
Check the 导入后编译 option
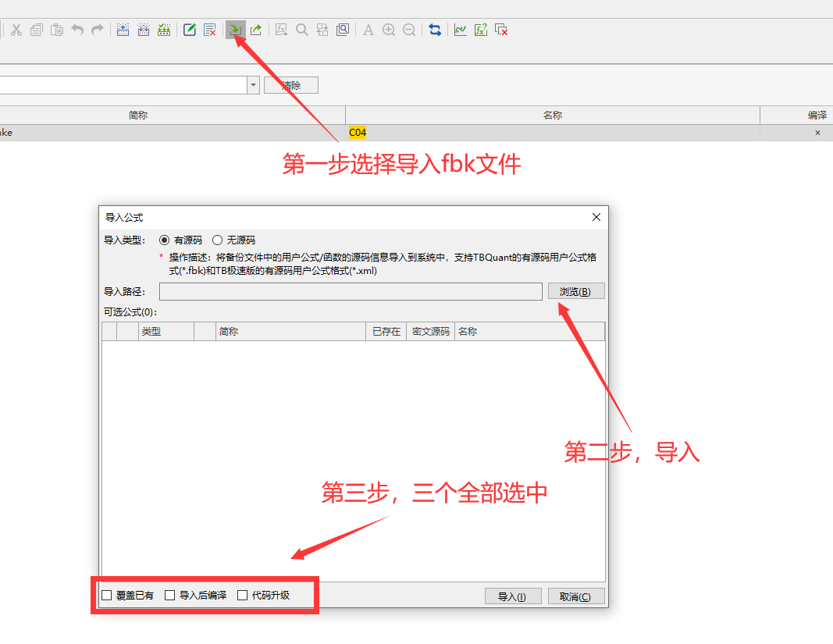click(169, 594)
